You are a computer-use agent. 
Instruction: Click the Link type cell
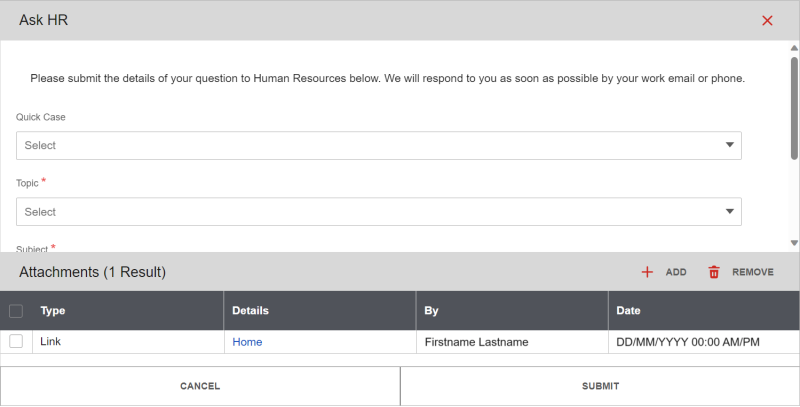coord(51,342)
